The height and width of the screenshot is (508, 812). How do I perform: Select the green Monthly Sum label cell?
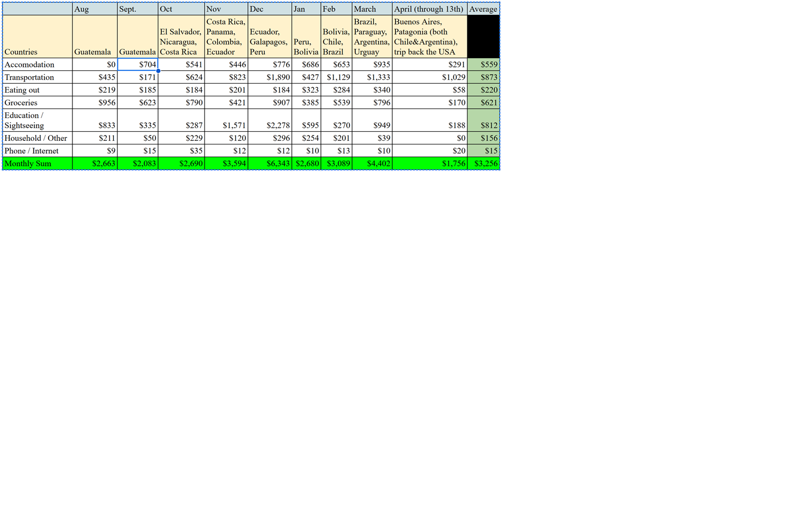click(x=37, y=164)
